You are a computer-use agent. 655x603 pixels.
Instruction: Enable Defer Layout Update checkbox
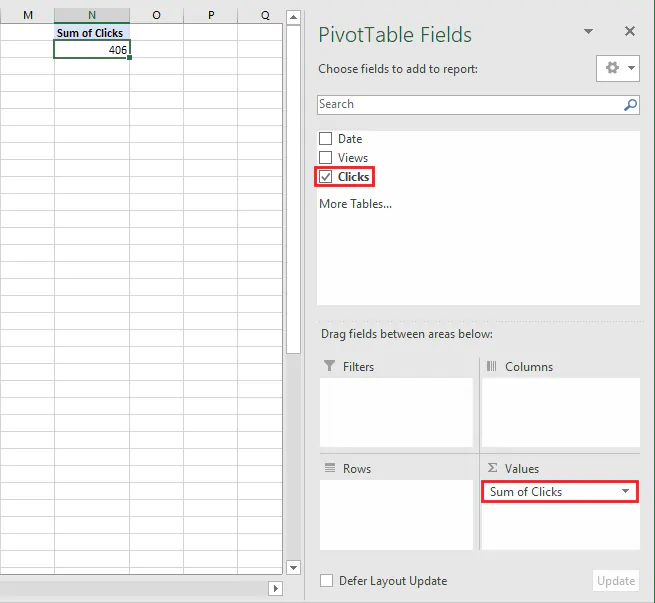pyautogui.click(x=326, y=580)
